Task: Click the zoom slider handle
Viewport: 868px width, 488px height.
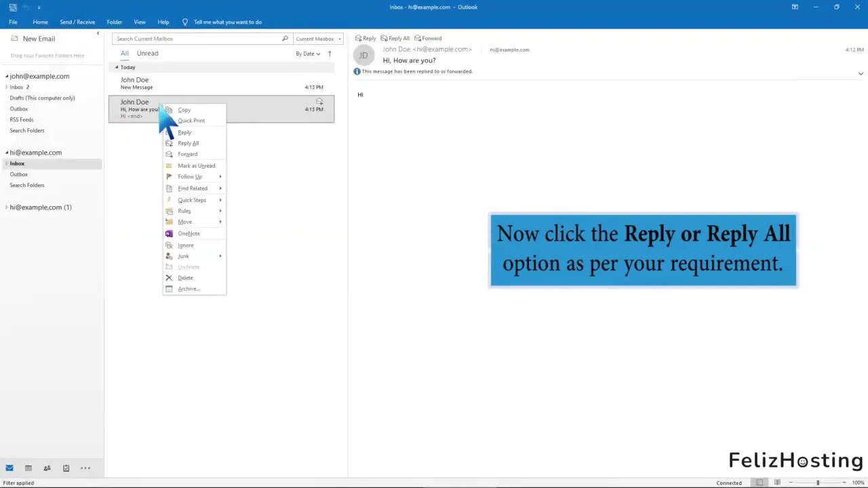Action: coord(818,483)
